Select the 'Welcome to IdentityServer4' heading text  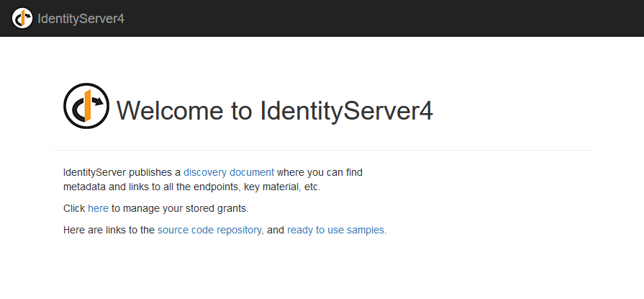275,110
